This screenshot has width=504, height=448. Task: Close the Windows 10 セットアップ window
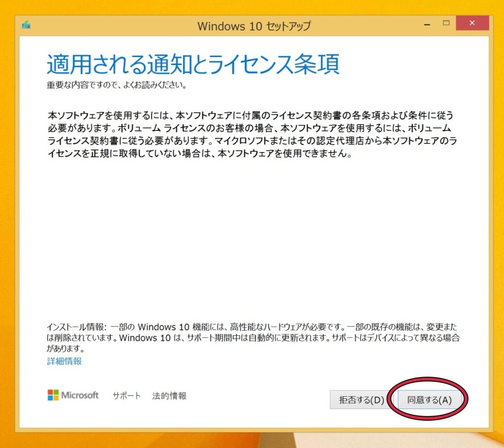tap(472, 23)
